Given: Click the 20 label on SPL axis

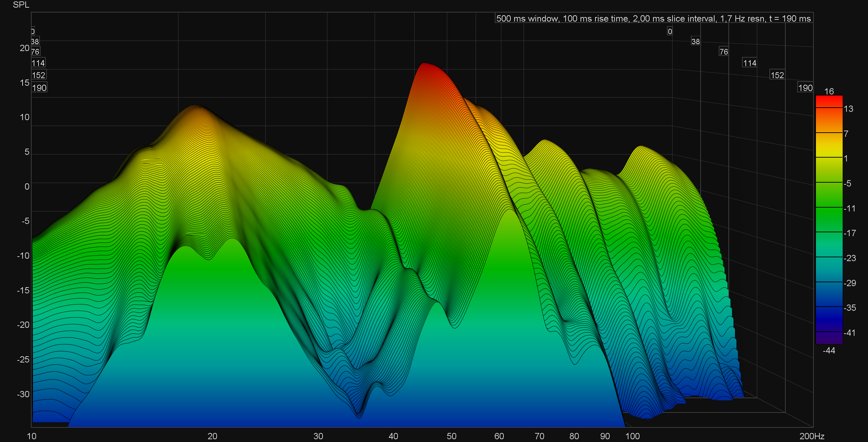Looking at the screenshot, I should coord(24,48).
